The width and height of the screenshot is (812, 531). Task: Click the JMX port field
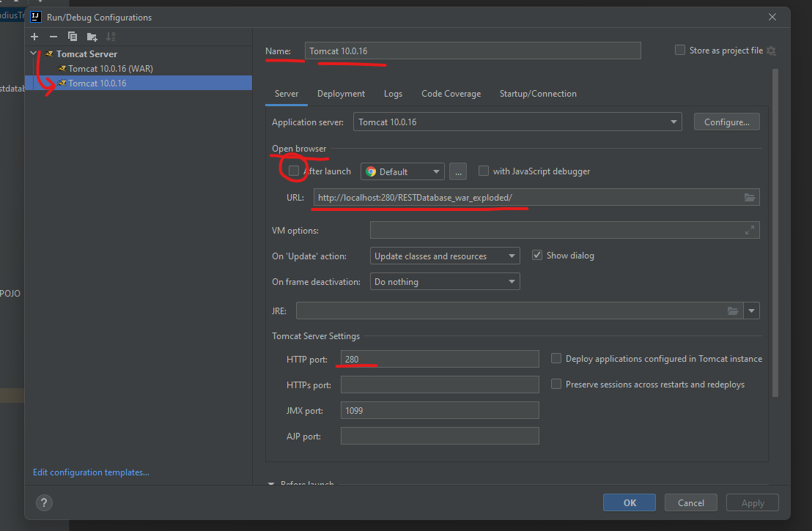pos(440,410)
